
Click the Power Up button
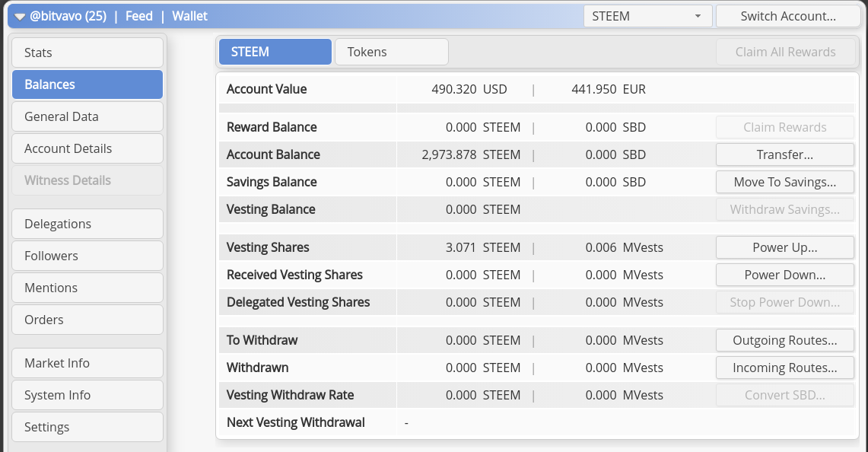(x=784, y=247)
